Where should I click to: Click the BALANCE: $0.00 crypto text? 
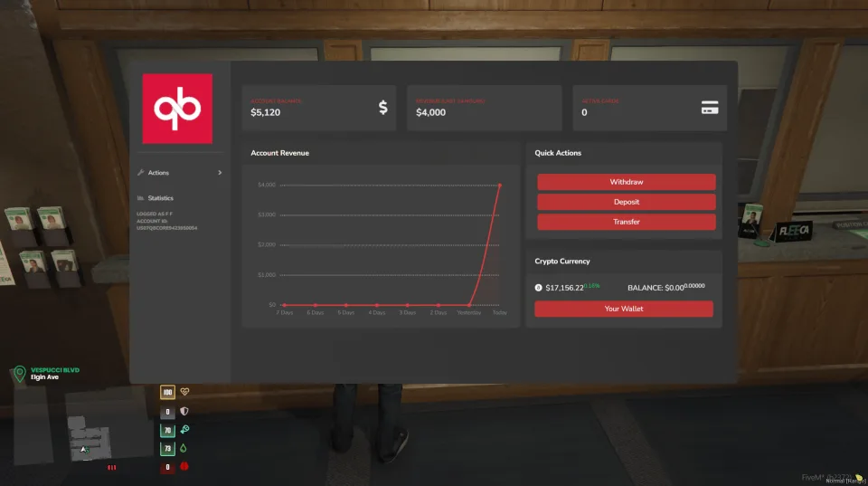(x=656, y=288)
